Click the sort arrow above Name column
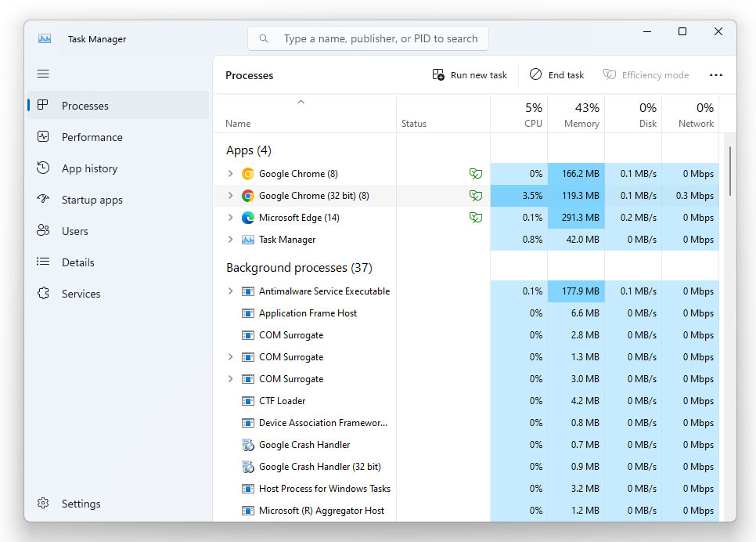 click(x=301, y=102)
